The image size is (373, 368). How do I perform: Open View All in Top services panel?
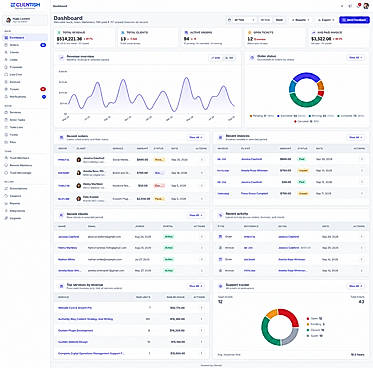195,286
